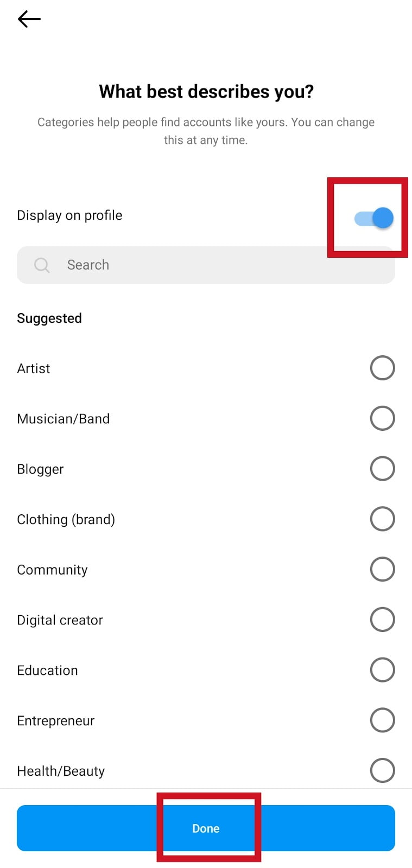Click the magnifier icon in the search bar

point(42,265)
